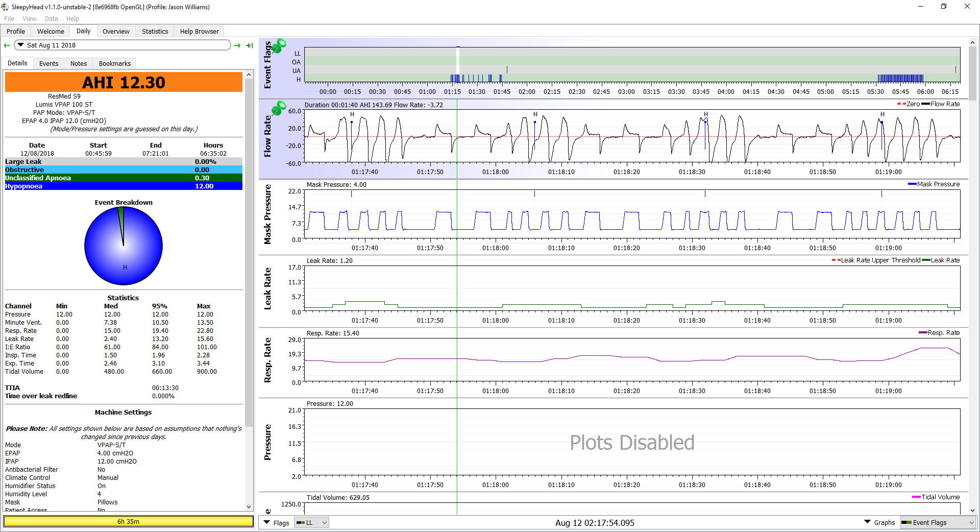Image resolution: width=980 pixels, height=532 pixels.
Task: Click the Leak Rate graph title label
Action: (x=267, y=288)
